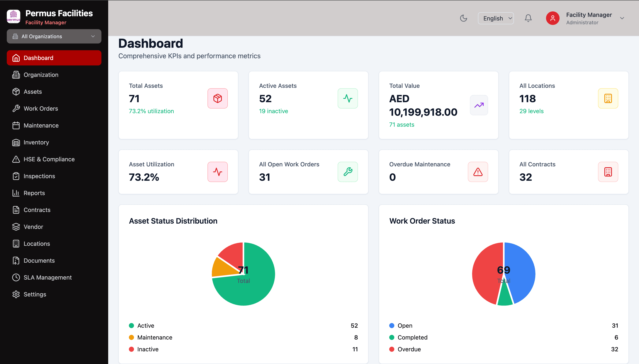Click the green slice of Asset Status pie
639x364 pixels.
pos(258,288)
